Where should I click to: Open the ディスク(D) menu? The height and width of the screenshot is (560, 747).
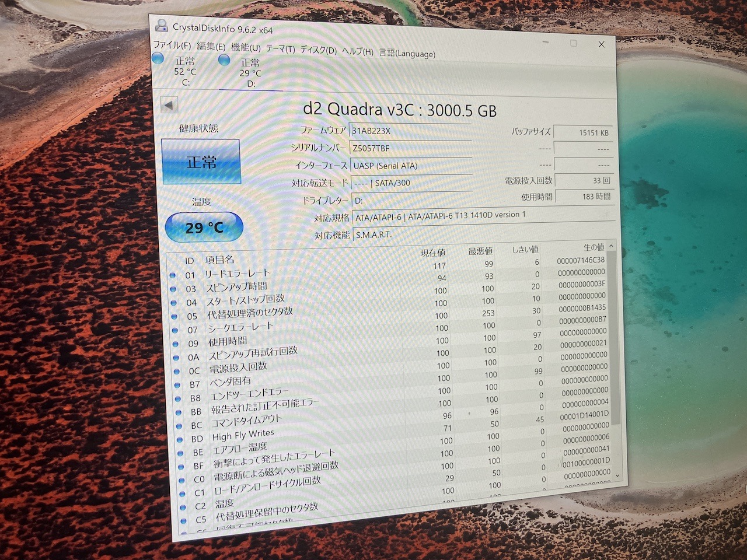click(318, 50)
